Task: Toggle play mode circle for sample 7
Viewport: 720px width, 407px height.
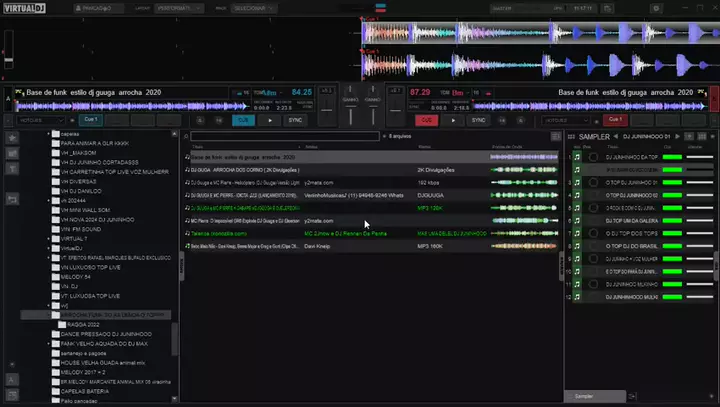Action: click(x=593, y=233)
